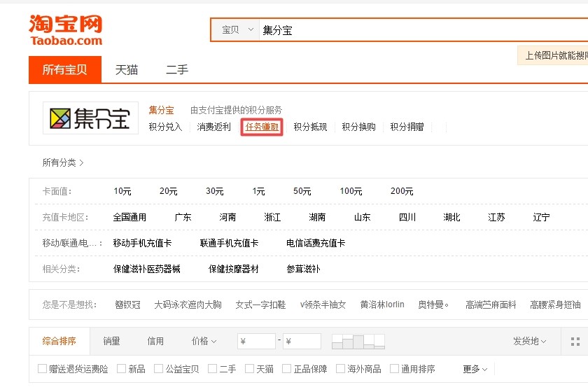588x392 pixels.
Task: Click the minimum price field
Action: click(256, 342)
